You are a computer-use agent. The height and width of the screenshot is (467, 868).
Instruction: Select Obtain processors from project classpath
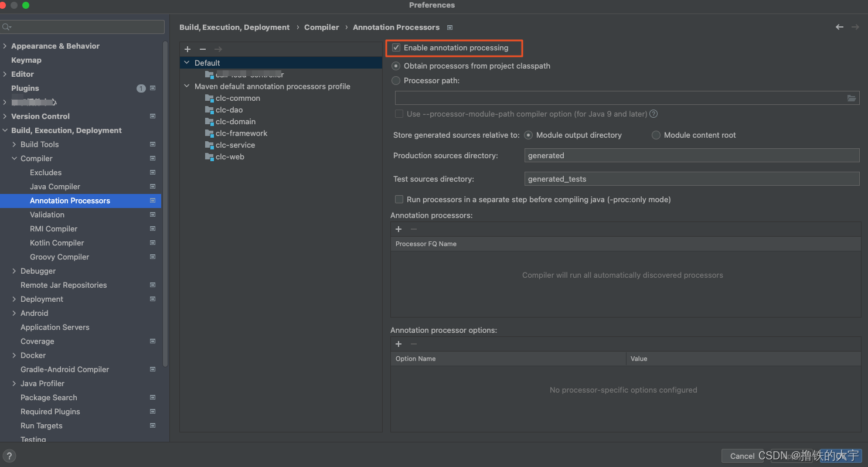[396, 66]
